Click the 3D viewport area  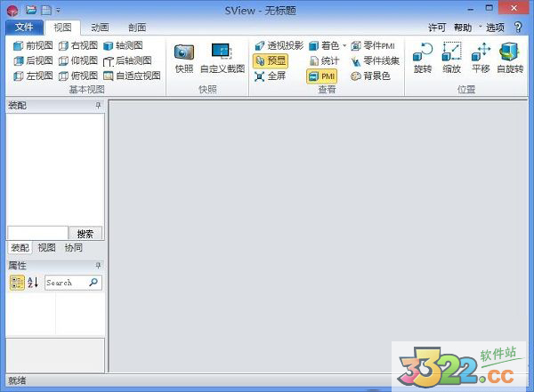(318, 236)
